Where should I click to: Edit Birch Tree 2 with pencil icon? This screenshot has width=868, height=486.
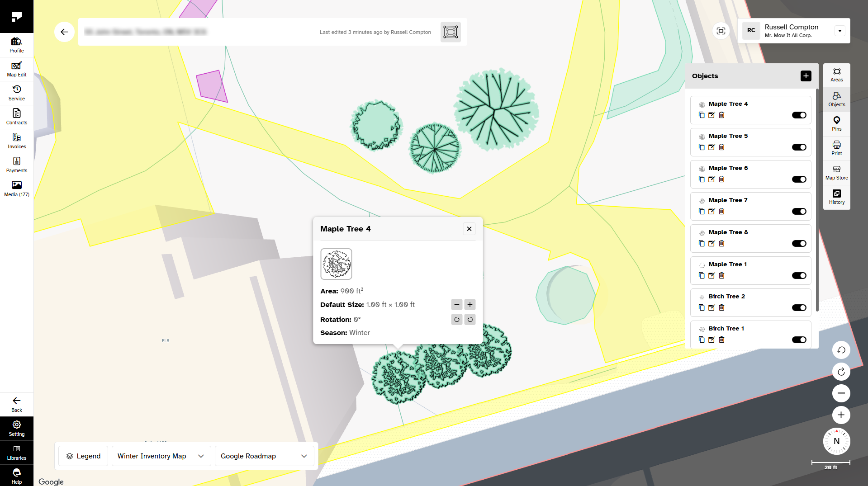[711, 307]
